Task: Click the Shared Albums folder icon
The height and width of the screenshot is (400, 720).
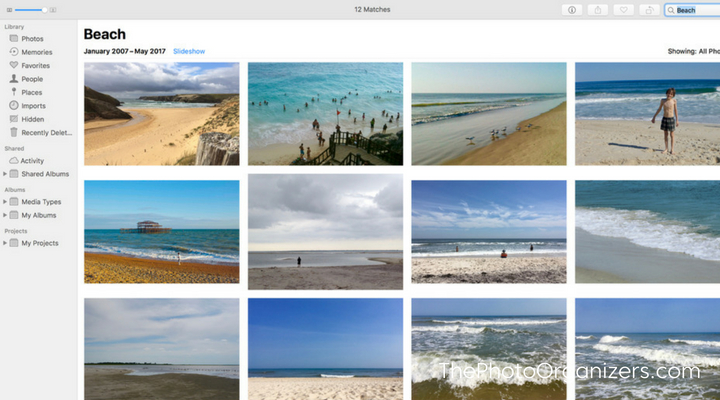Action: coord(14,174)
